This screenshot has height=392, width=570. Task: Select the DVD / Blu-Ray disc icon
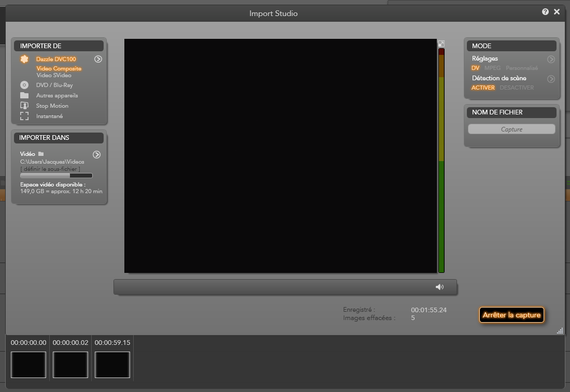click(x=24, y=85)
